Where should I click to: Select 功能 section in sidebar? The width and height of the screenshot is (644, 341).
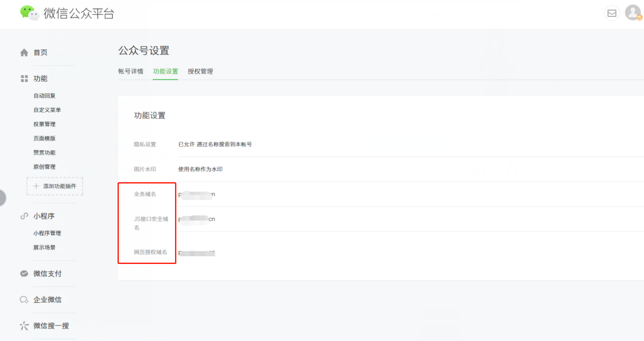point(40,79)
